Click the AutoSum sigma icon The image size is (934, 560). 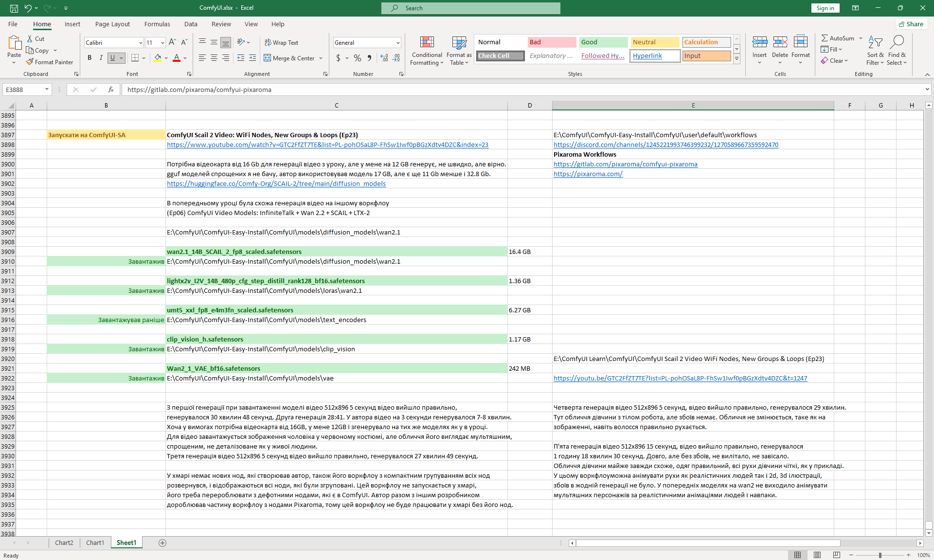825,38
